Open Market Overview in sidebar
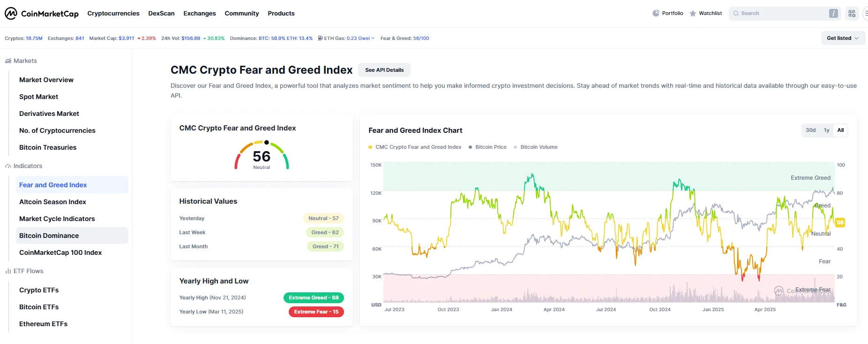Screen dimensions: 868x344 click(46, 80)
